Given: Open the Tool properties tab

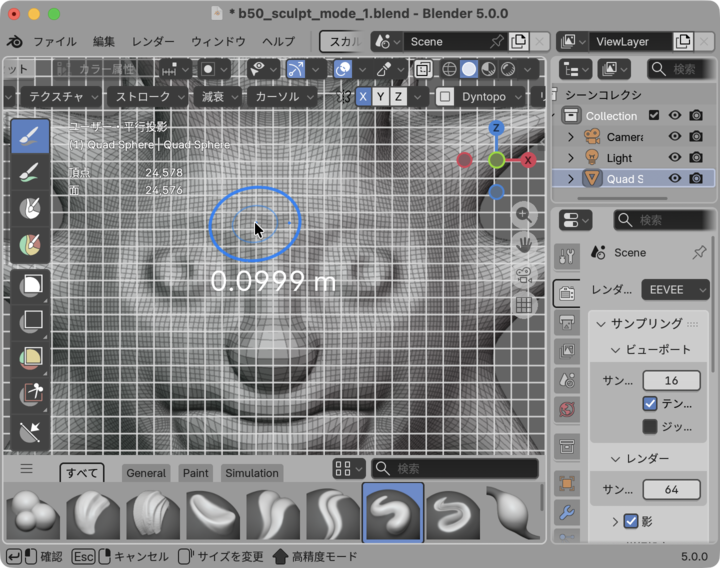Looking at the screenshot, I should pyautogui.click(x=567, y=256).
